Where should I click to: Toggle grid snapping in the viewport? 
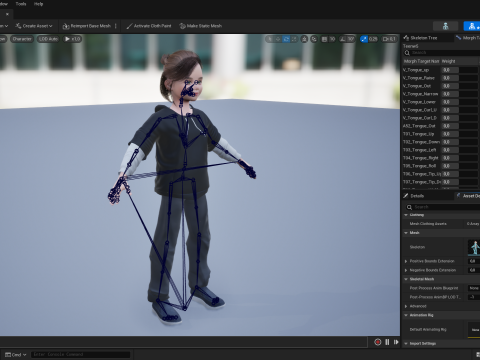point(324,39)
